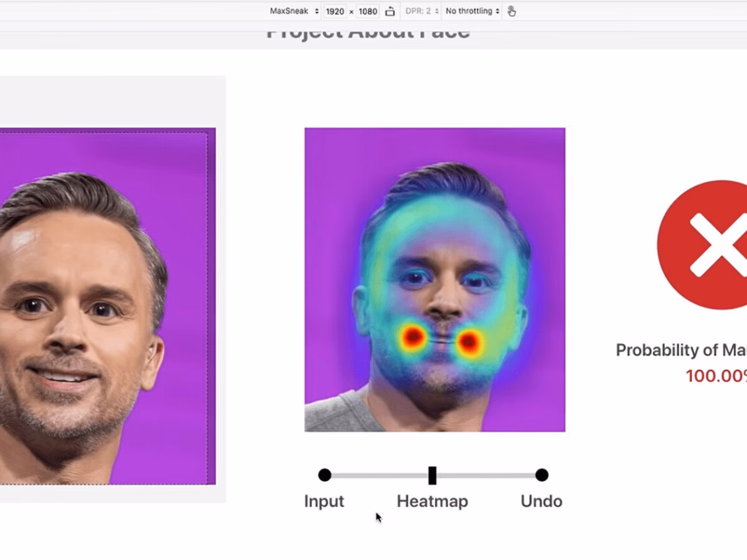Screen dimensions: 747x560
Task: Enable touch simulation in the devtools toolbar
Action: (512, 11)
